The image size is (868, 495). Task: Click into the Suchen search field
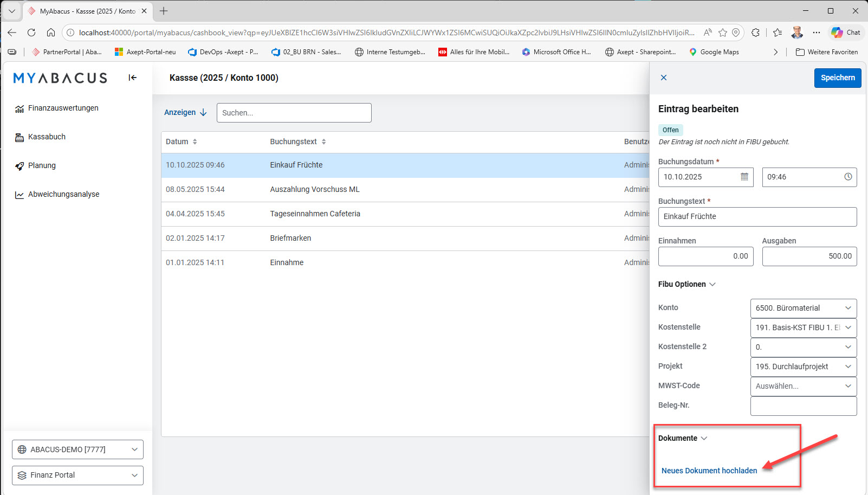[x=294, y=113]
